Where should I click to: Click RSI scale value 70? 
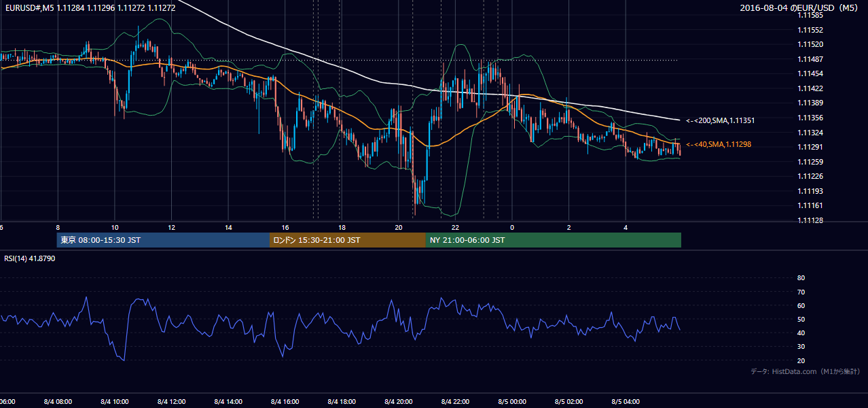pyautogui.click(x=801, y=292)
